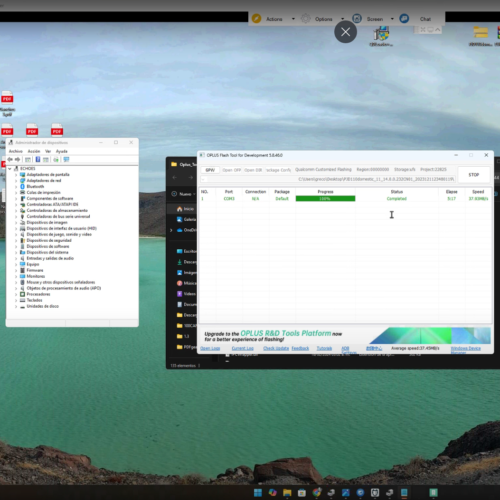Collapse the root computer node in Device Manager

[x=10, y=169]
